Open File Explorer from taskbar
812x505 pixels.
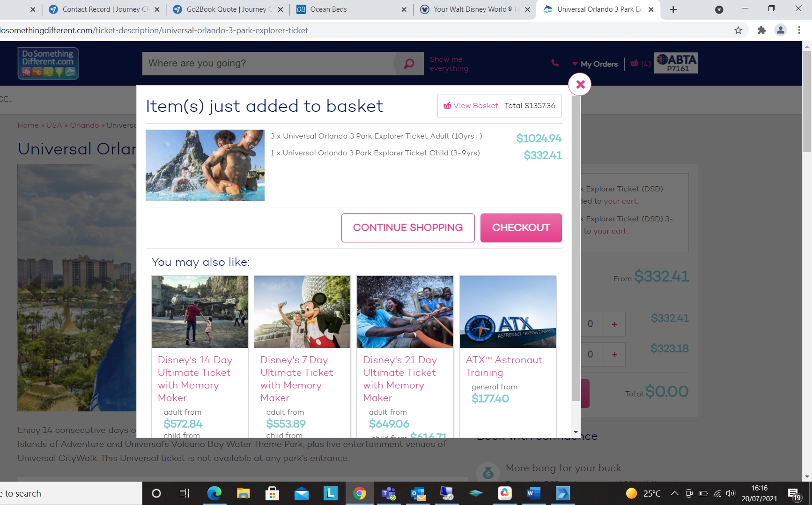[x=243, y=493]
